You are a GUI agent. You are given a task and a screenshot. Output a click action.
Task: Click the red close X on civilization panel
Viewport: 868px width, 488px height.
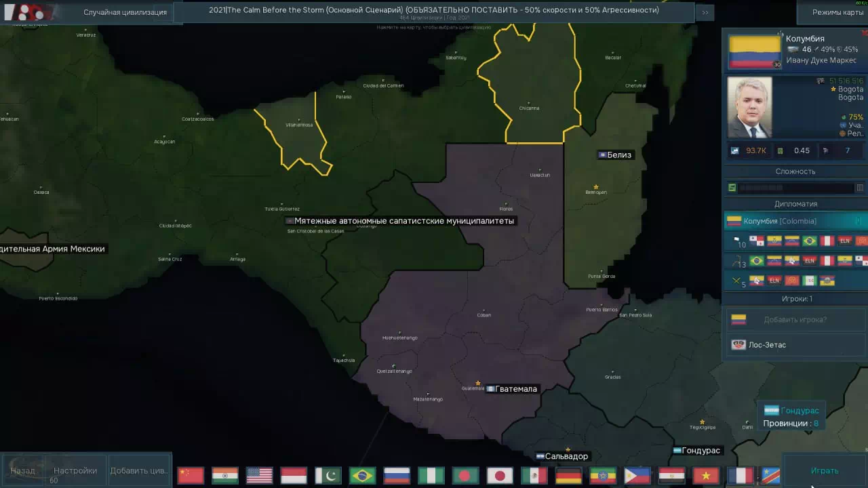click(x=865, y=33)
